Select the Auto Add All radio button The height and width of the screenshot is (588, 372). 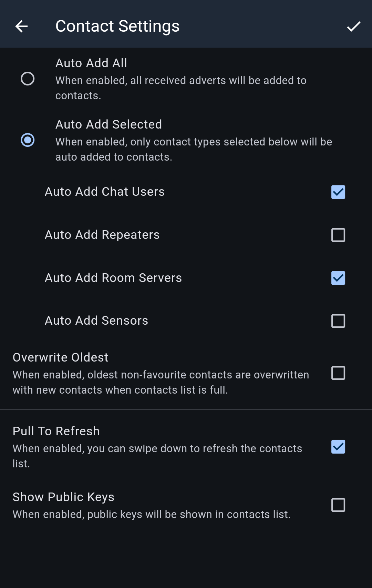(28, 79)
